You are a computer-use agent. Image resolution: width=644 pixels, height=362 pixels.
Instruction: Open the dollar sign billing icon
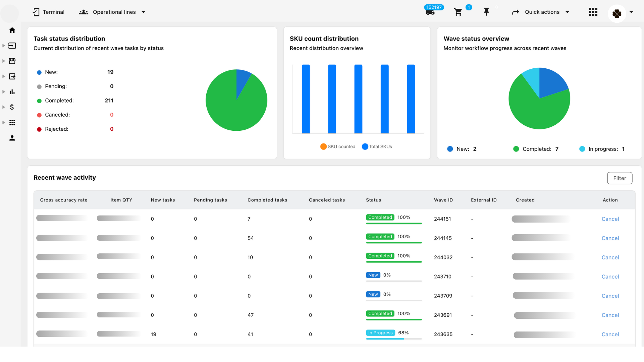[x=12, y=107]
